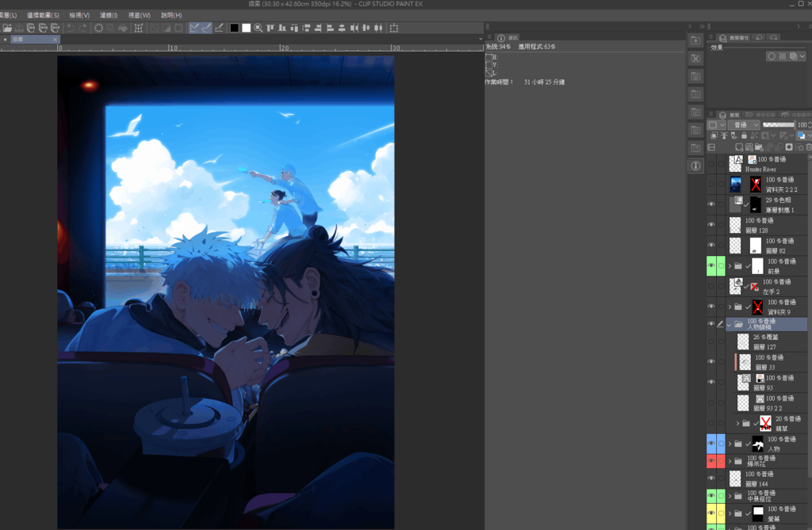This screenshot has width=812, height=530.
Task: Click the New Vector Layer icon
Action: (x=749, y=147)
